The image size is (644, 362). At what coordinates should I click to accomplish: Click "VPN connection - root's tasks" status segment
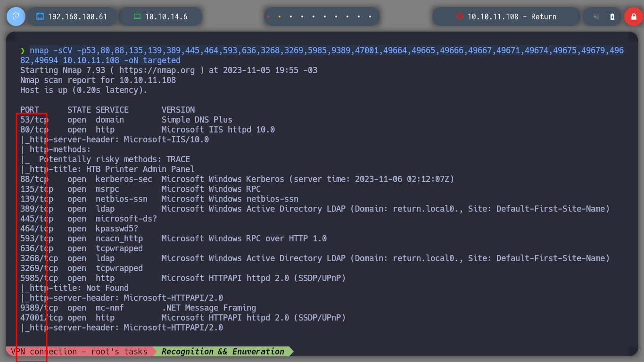click(79, 352)
